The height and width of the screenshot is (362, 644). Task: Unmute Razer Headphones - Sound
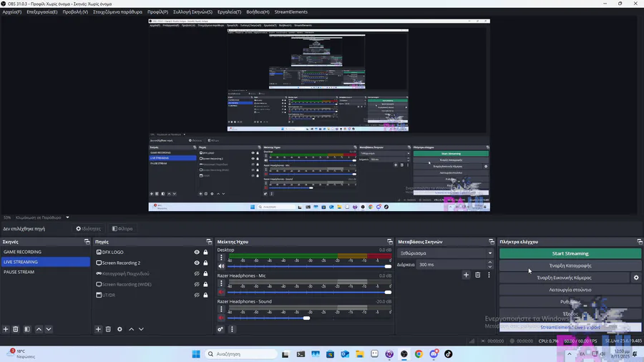221,318
